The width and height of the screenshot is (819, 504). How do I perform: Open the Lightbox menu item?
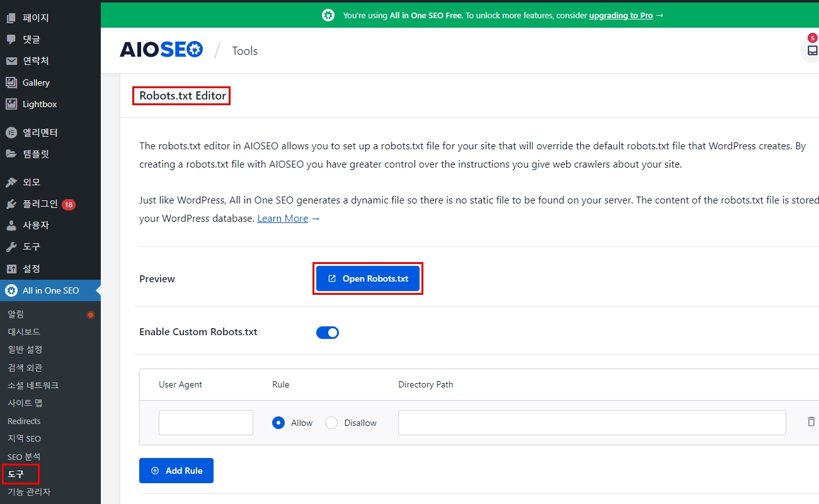point(50,104)
